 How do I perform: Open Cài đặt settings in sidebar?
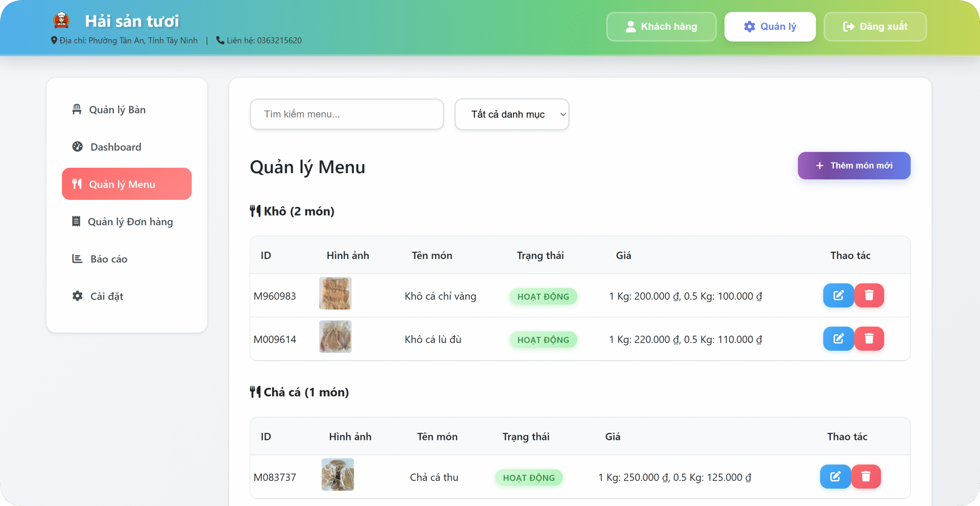pos(106,296)
